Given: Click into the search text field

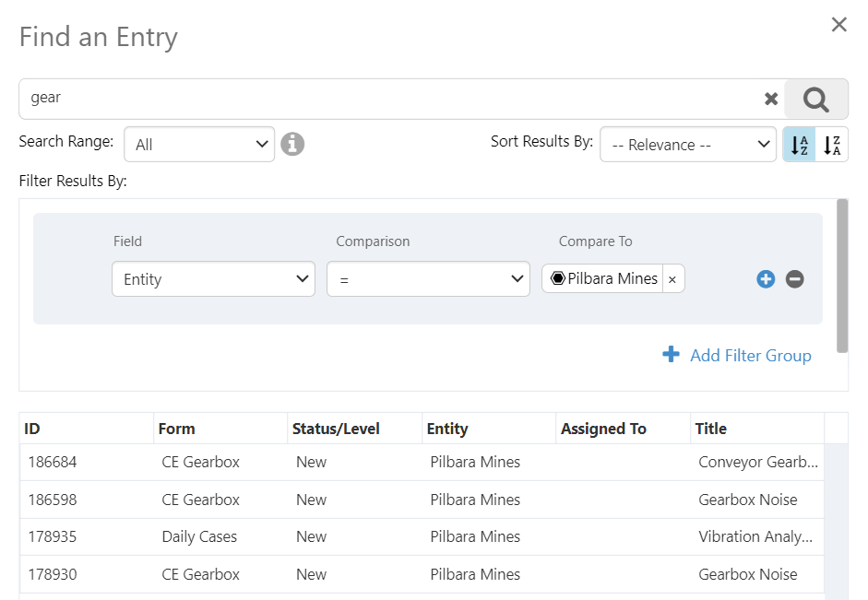Looking at the screenshot, I should 387,99.
